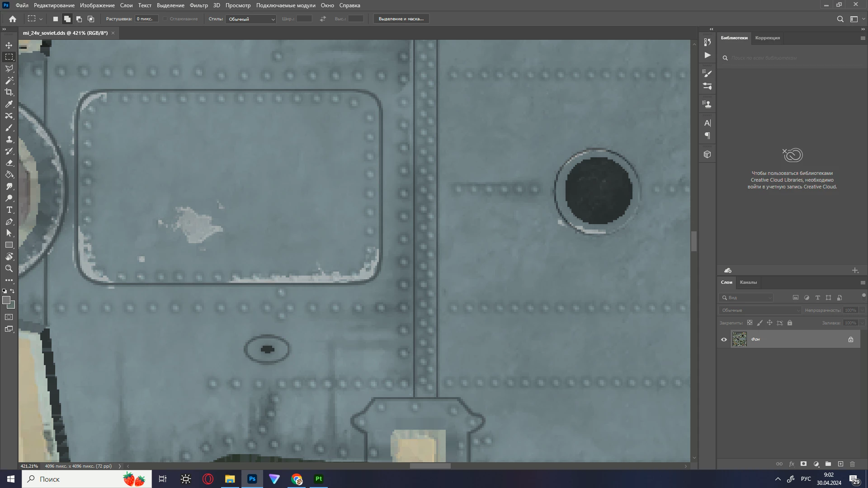868x488 pixels.
Task: Open the Фильтр menu
Action: click(x=198, y=5)
